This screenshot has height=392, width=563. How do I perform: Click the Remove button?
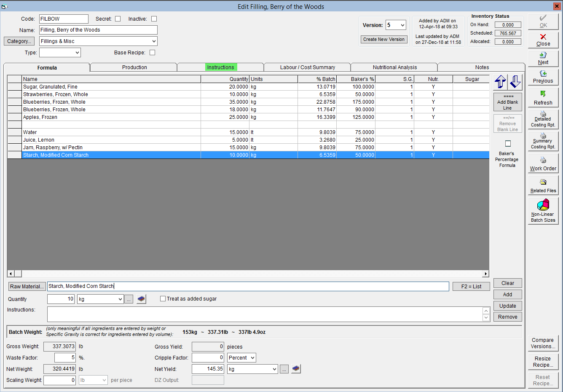click(508, 317)
